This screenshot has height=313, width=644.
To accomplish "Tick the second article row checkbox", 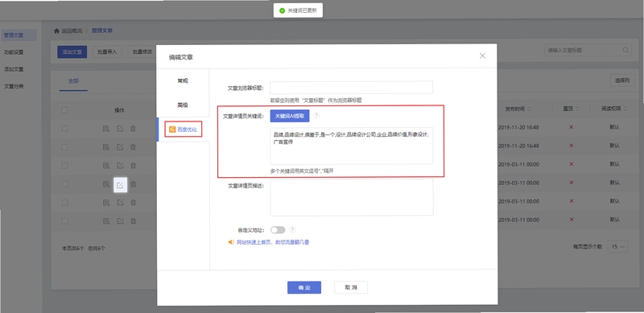I will 64,146.
